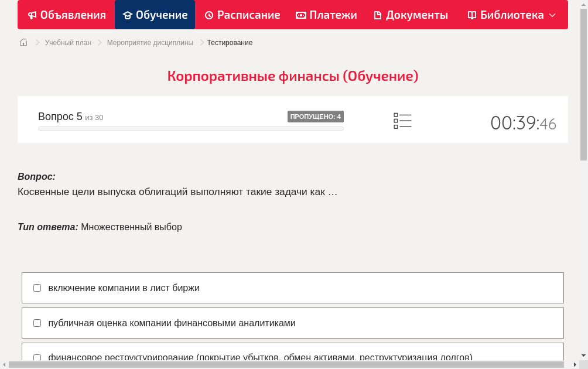Click the home icon in the breadcrumb

tap(23, 42)
